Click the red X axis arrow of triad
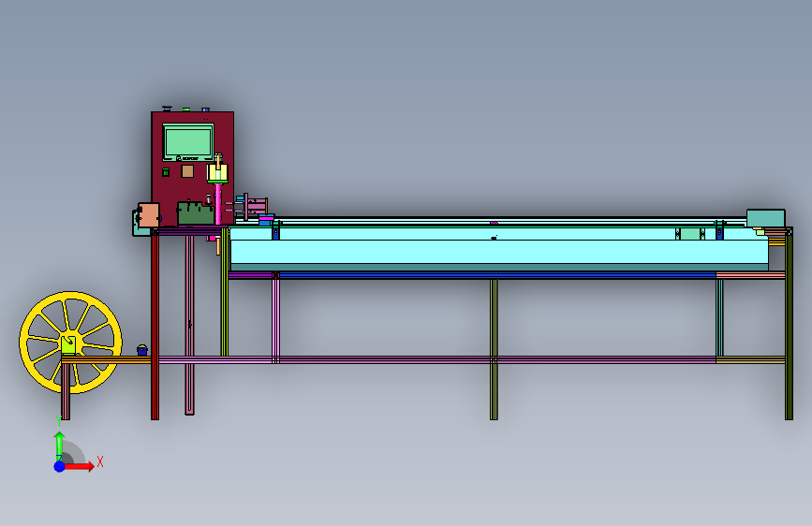This screenshot has width=812, height=526. [80, 466]
